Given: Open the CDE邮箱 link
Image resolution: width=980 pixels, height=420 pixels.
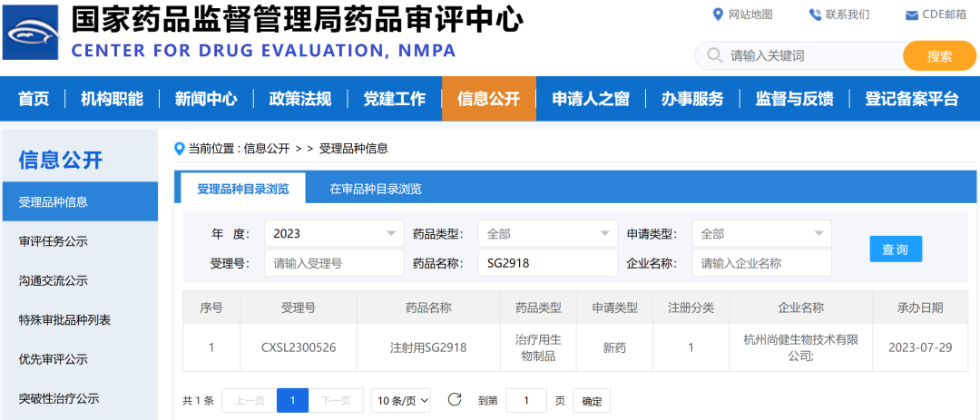Looking at the screenshot, I should click(x=945, y=15).
